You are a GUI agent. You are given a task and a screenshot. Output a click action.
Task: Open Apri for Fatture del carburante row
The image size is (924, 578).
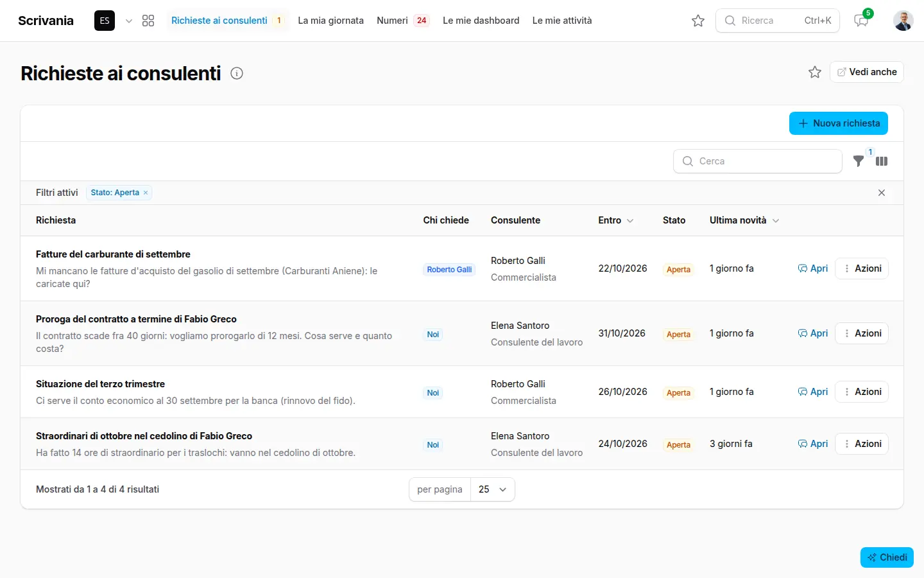pos(813,268)
